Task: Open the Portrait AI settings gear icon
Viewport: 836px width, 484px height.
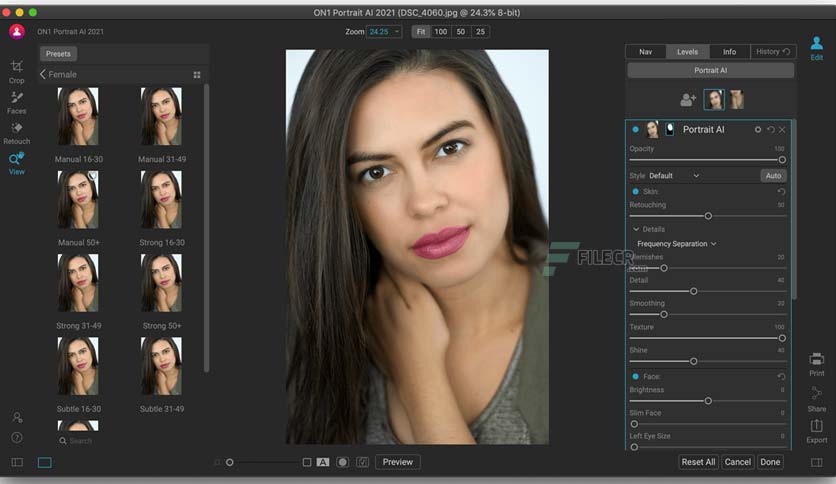Action: [x=758, y=130]
